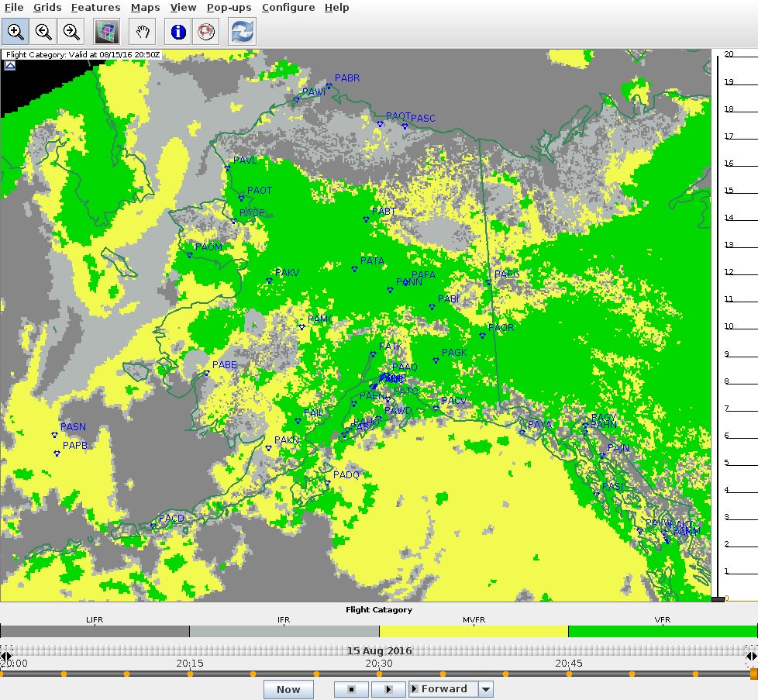Image resolution: width=758 pixels, height=700 pixels.
Task: Open the Grids menu
Action: [47, 8]
